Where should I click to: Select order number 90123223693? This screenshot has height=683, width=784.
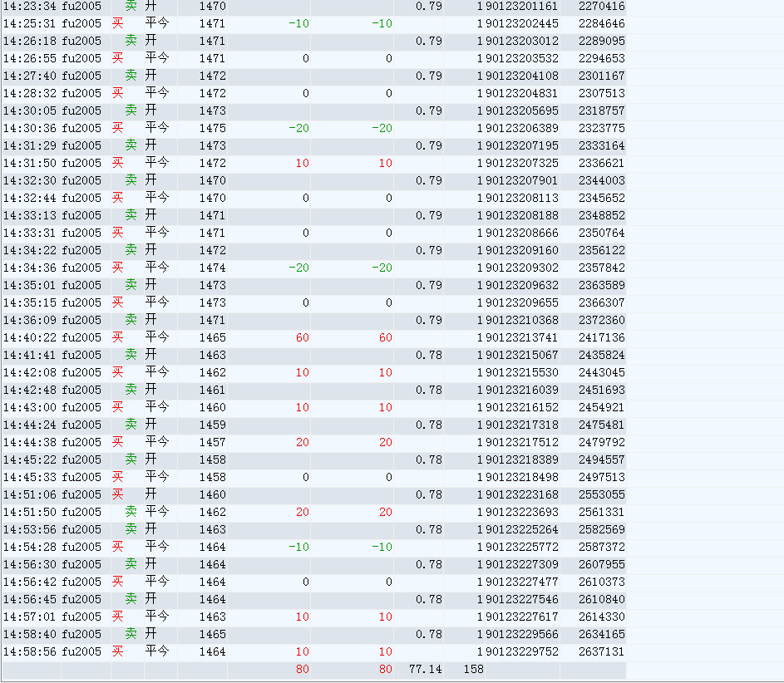click(x=522, y=513)
